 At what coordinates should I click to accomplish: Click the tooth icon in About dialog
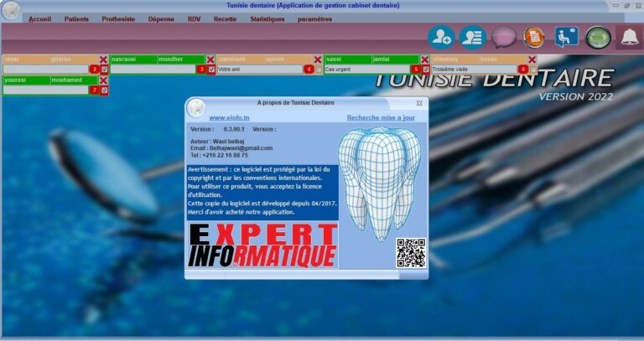196,108
